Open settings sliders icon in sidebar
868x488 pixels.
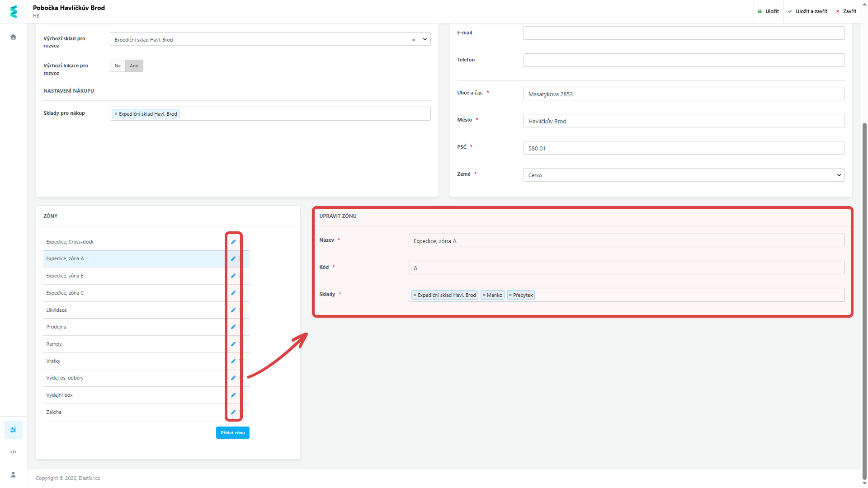[14, 430]
